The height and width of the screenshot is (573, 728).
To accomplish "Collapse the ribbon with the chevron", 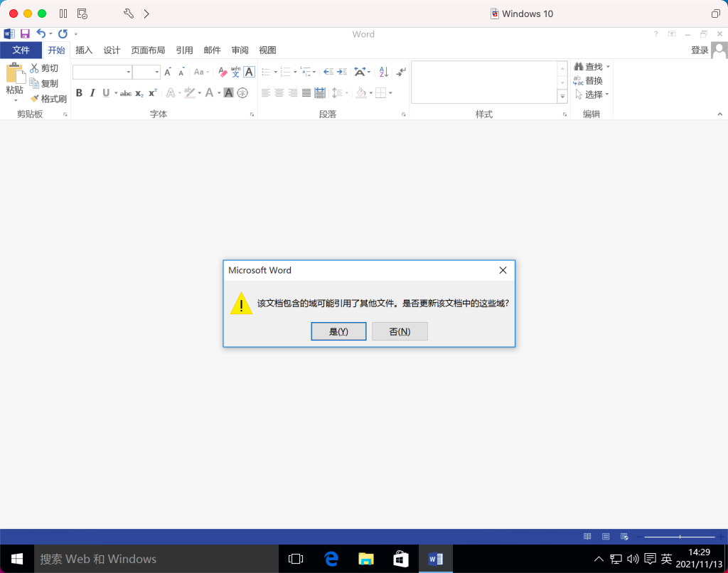I will point(719,114).
